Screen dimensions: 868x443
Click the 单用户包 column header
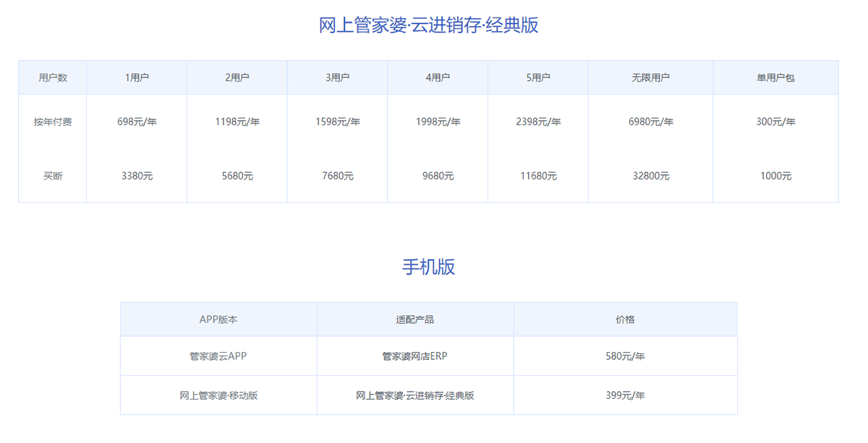point(775,77)
